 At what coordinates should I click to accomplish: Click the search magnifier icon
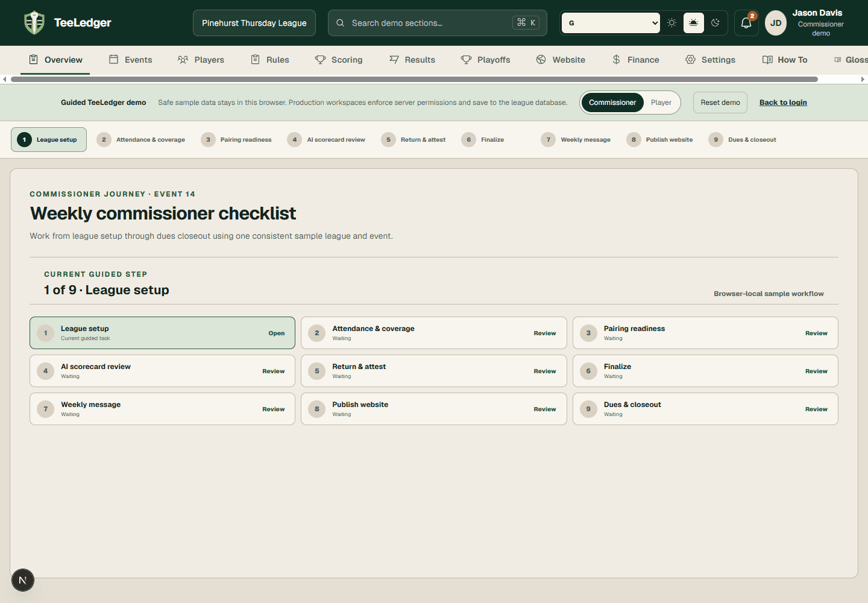tap(340, 23)
